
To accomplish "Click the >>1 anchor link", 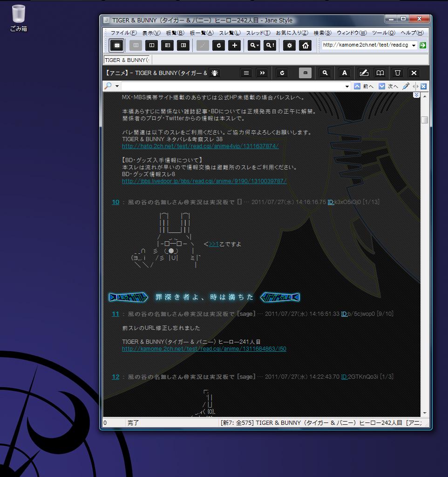I will click(x=214, y=244).
